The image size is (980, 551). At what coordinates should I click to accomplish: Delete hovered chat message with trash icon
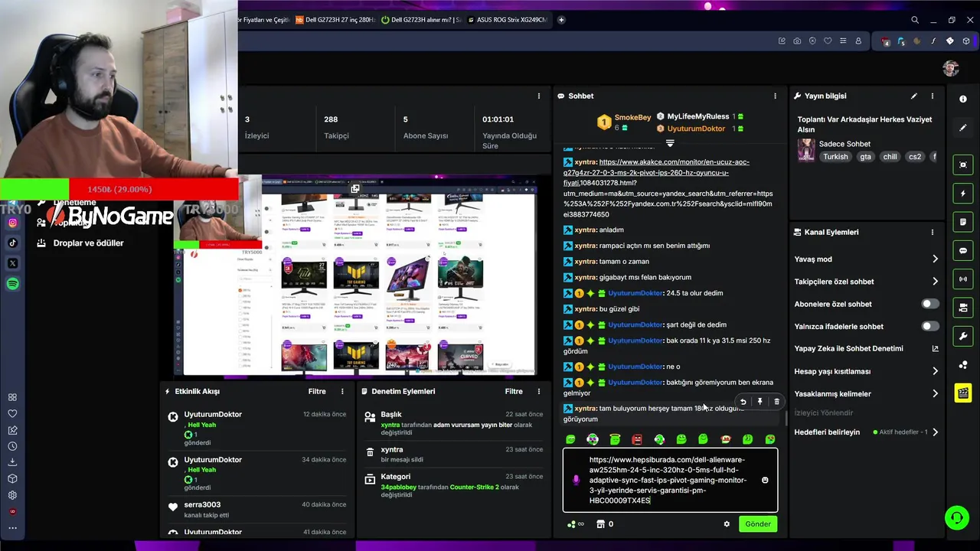click(x=776, y=402)
